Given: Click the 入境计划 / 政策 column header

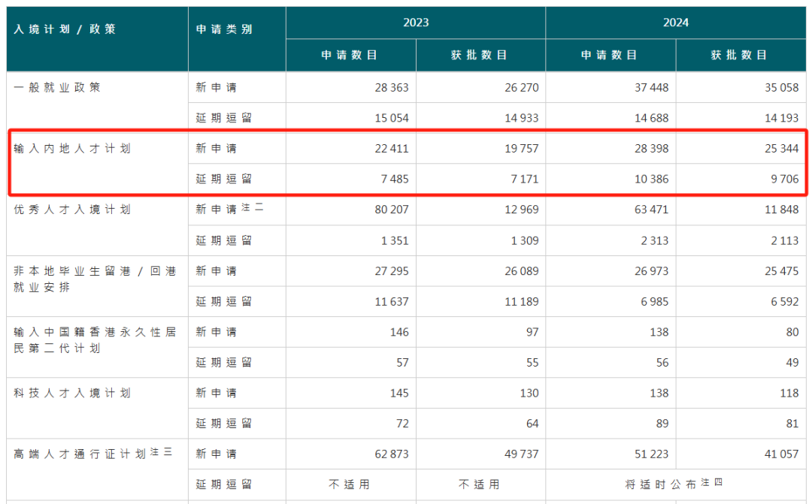Looking at the screenshot, I should point(65,29).
